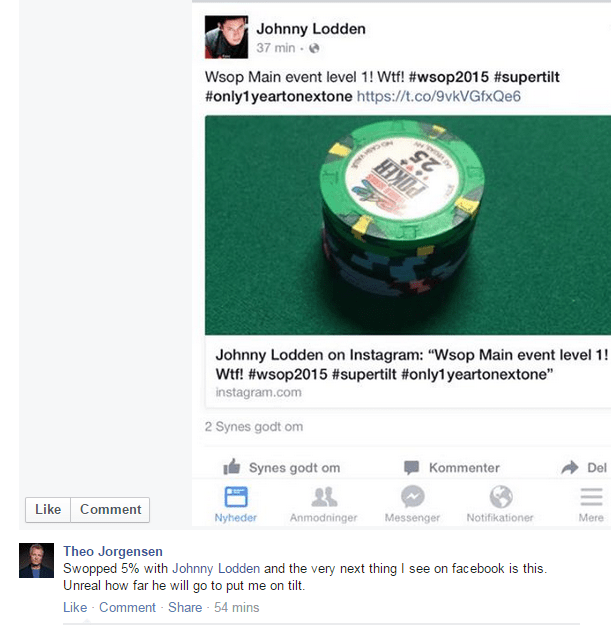Open the Messenger tab icon

[x=413, y=497]
